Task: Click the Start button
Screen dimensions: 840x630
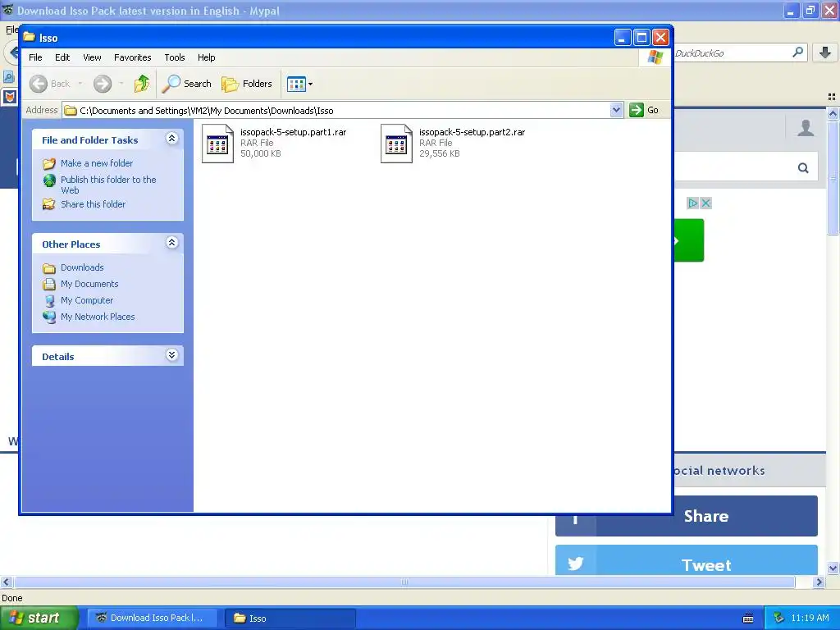Action: click(39, 618)
